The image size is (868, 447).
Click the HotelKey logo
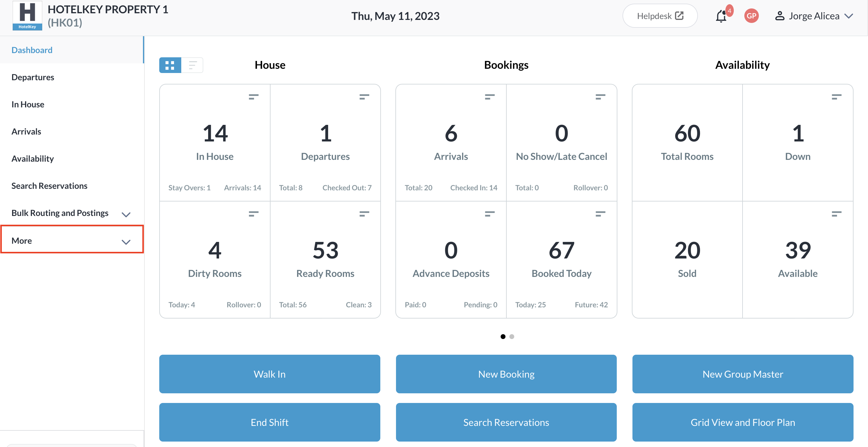[x=27, y=15]
